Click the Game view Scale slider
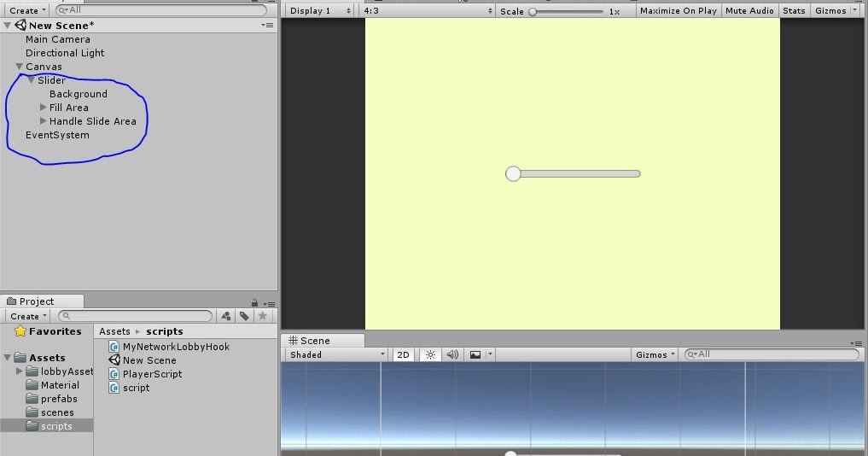 click(x=566, y=12)
